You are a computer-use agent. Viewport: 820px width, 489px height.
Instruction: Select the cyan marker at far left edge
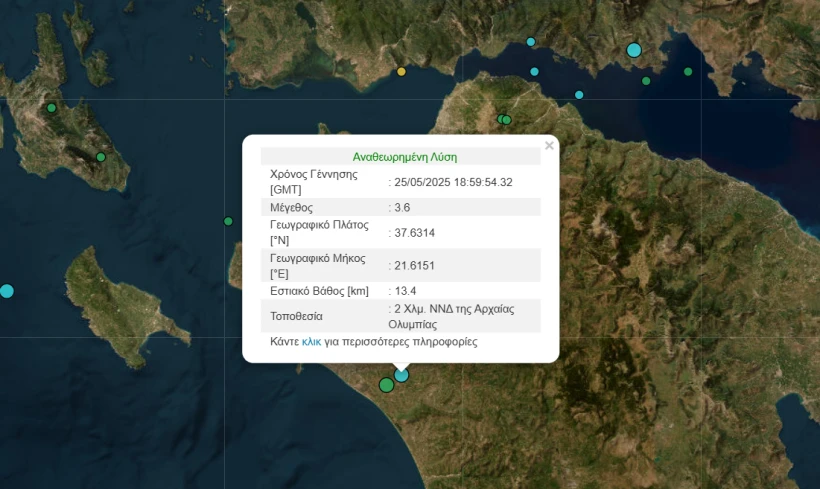click(7, 291)
